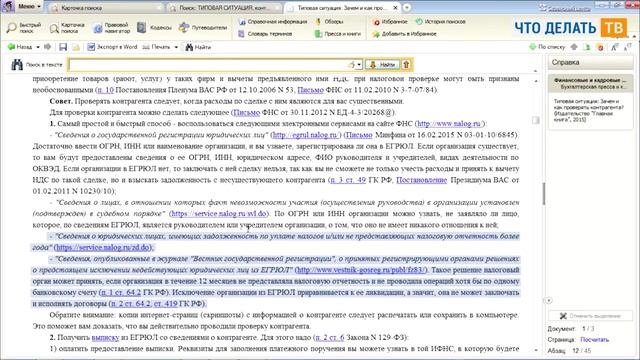Open Путеводители section
Image resolution: width=640 pixels, height=360 pixels.
point(203,28)
